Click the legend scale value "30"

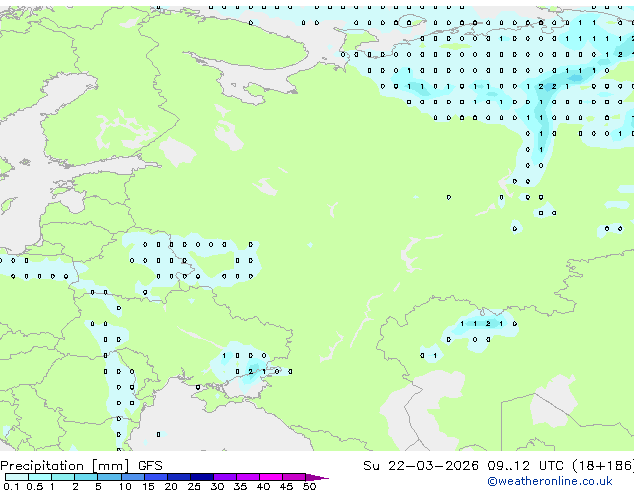coord(217,486)
